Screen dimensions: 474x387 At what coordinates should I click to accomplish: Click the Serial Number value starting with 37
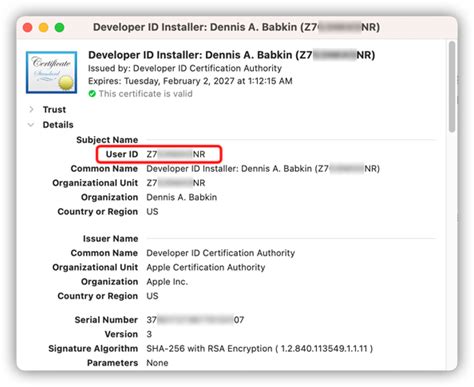tap(195, 320)
